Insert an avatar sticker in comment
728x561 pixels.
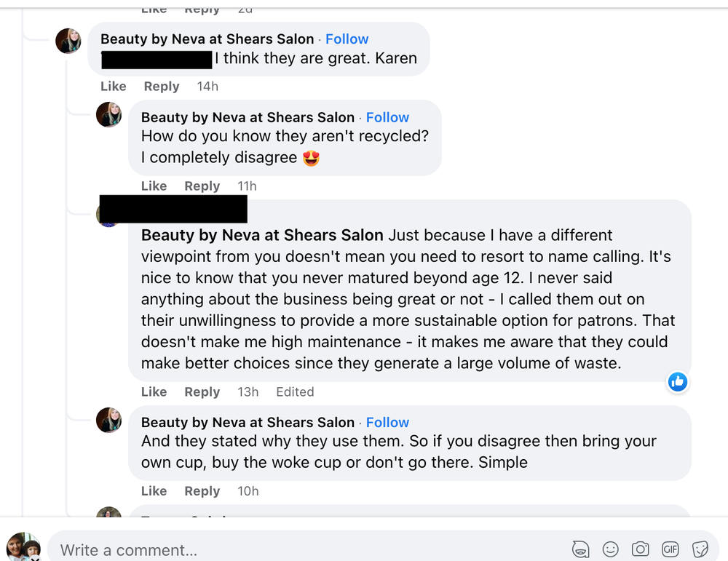coord(580,549)
